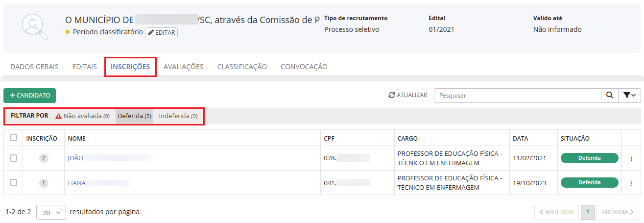This screenshot has height=223, width=644.
Task: Switch to the AVALIAÇÕES tab
Action: 183,67
